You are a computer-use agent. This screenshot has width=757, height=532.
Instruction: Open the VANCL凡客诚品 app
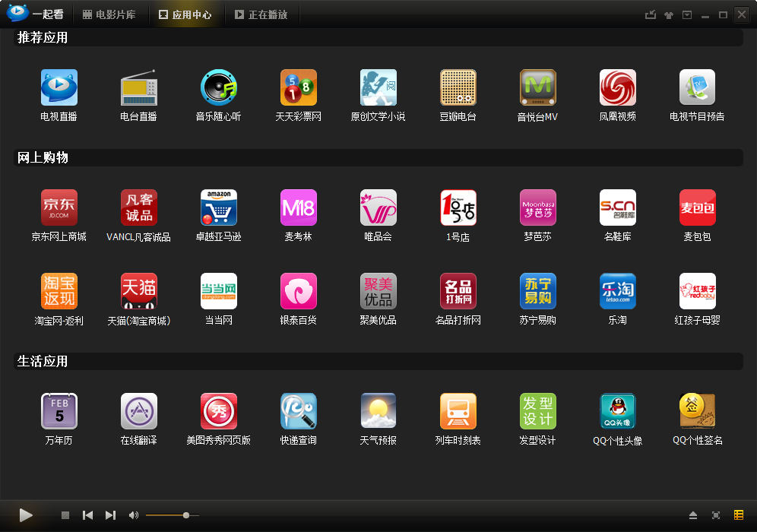(138, 207)
